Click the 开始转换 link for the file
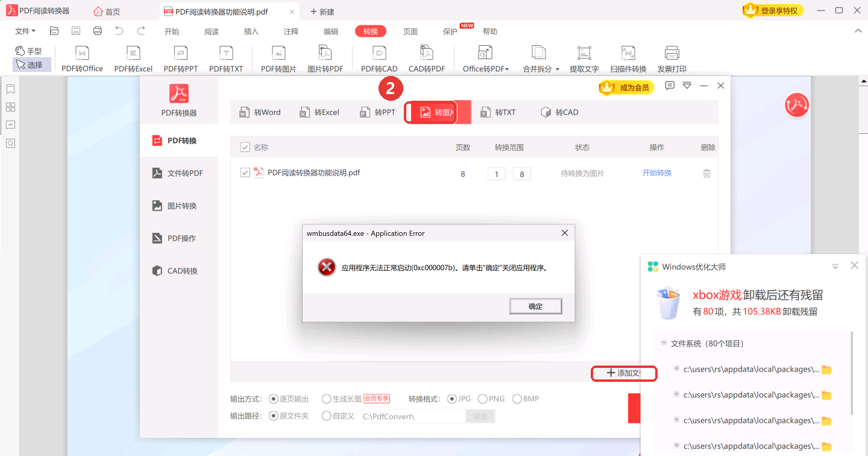The image size is (868, 456). pyautogui.click(x=656, y=173)
